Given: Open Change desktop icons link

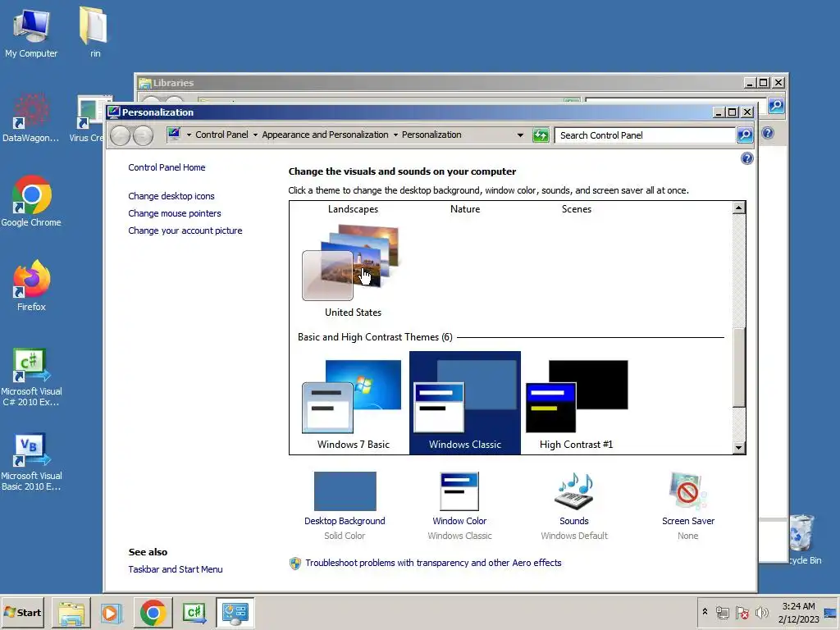Looking at the screenshot, I should pos(171,196).
